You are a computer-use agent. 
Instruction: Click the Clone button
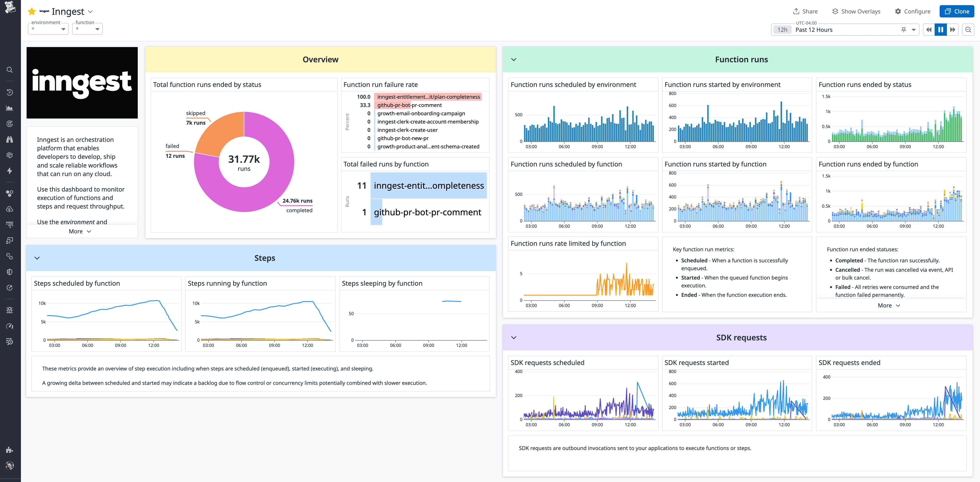pos(957,11)
